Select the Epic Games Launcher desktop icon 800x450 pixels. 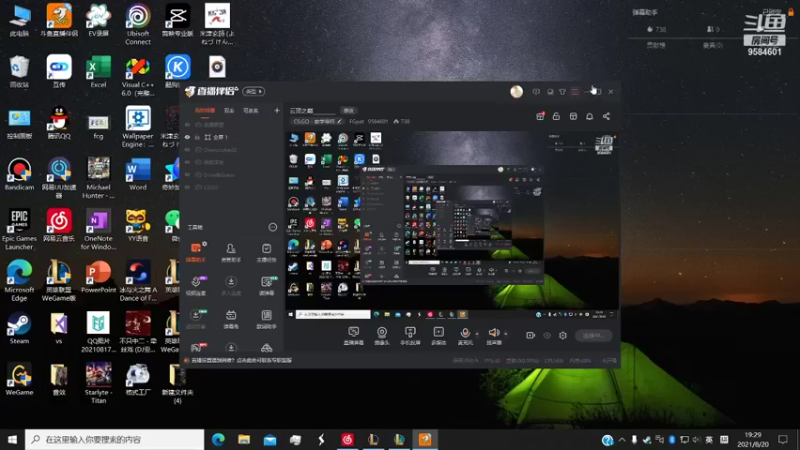click(19, 230)
